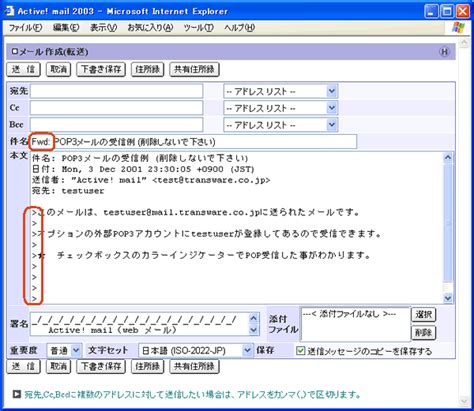The image size is (474, 411).
Task: Click 削除 to remove attachment
Action: [424, 332]
